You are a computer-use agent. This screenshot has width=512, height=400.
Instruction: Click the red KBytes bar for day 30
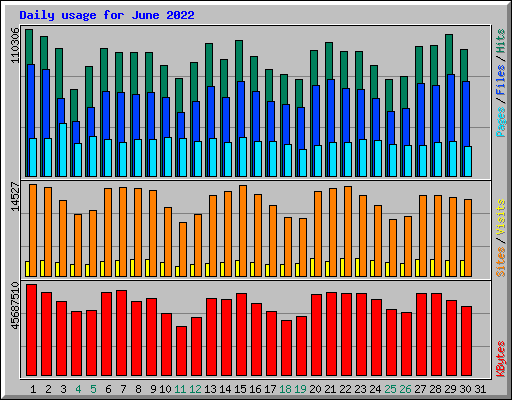(x=467, y=341)
